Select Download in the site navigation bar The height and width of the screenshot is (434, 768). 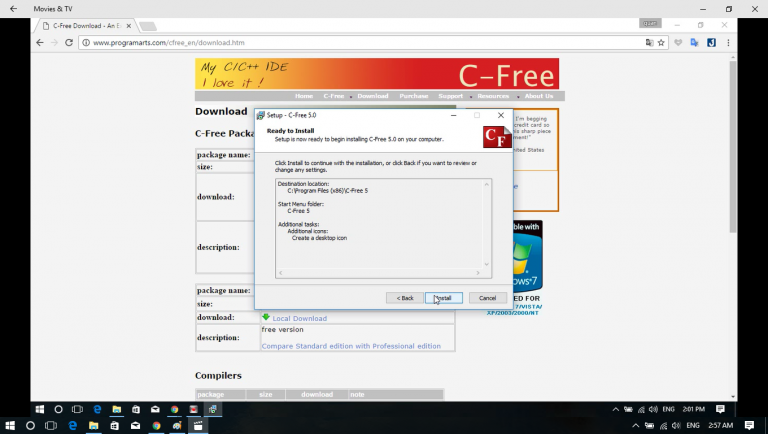coord(373,96)
